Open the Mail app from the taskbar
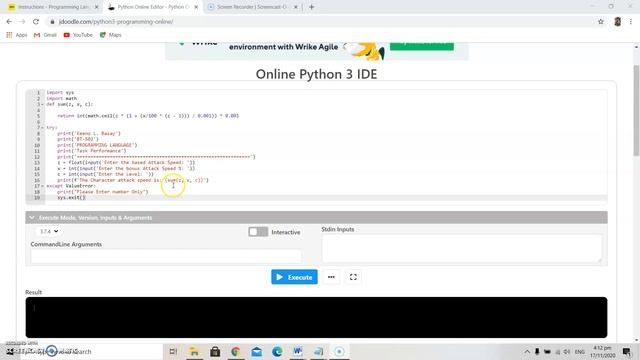 click(x=257, y=351)
